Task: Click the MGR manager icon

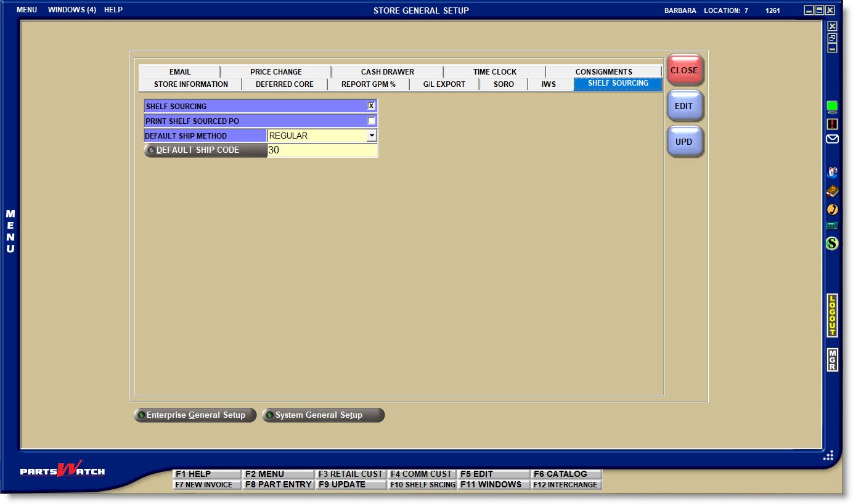Action: point(832,360)
